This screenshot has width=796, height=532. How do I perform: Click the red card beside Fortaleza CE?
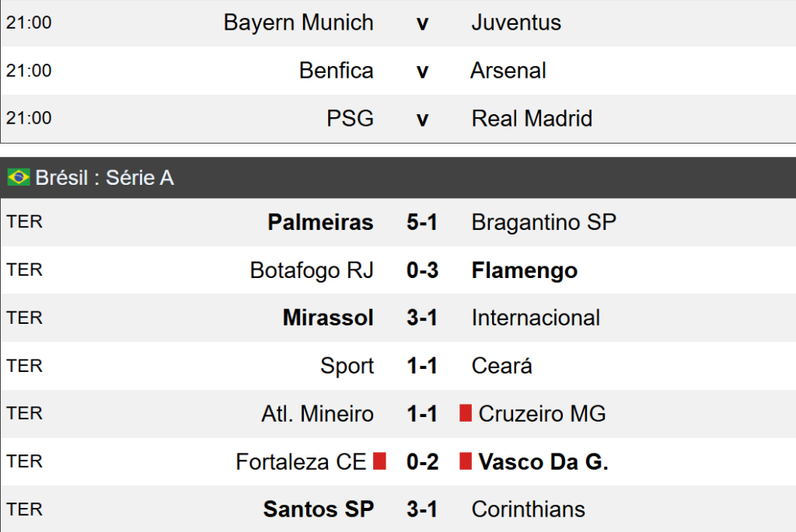(x=379, y=462)
